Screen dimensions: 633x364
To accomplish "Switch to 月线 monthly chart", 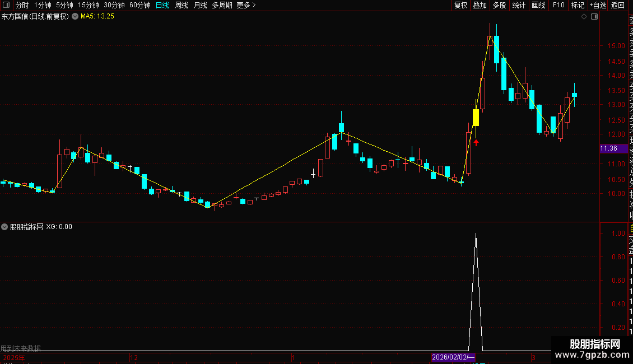I will [201, 5].
